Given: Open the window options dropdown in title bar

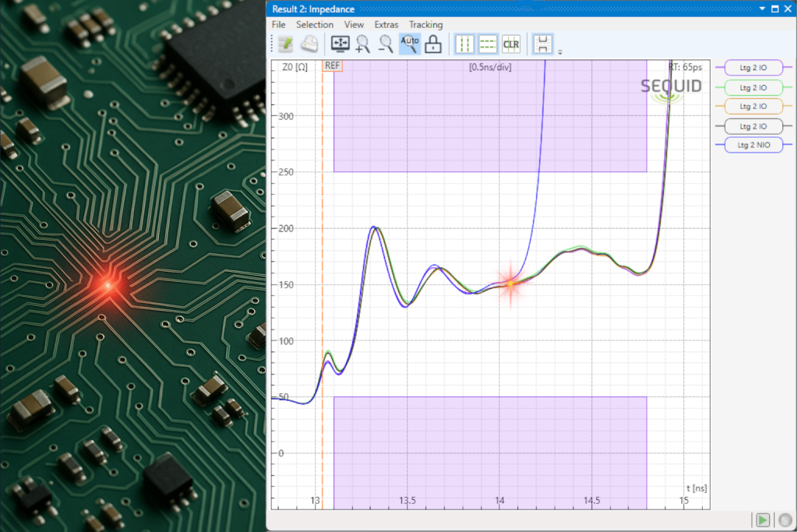Looking at the screenshot, I should click(762, 9).
